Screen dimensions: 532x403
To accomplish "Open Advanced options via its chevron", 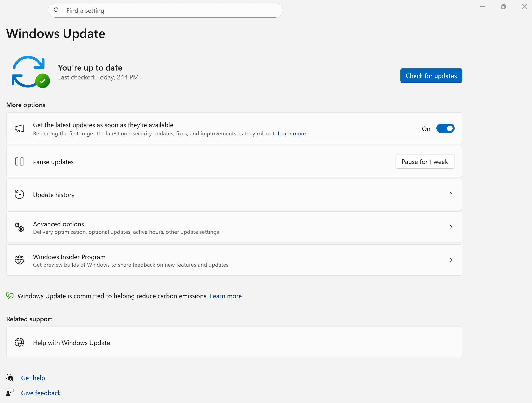I will pyautogui.click(x=451, y=227).
